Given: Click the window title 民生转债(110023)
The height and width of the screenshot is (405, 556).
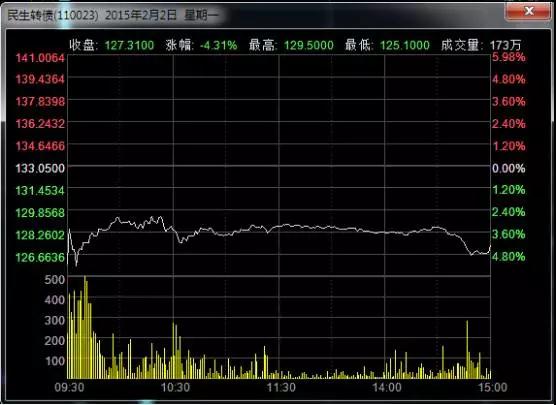Looking at the screenshot, I should (x=53, y=15).
